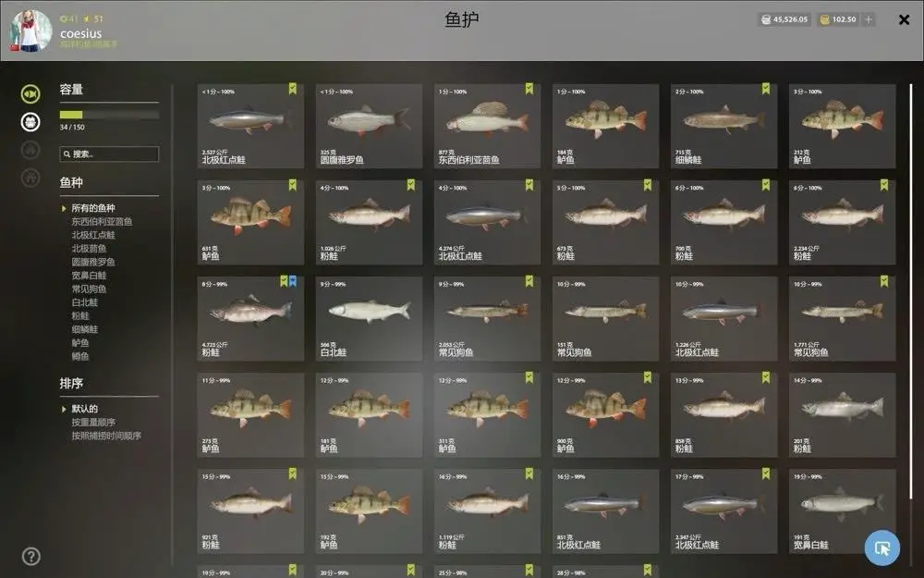Click the gold coin balance 102.50
The image size is (924, 578).
838,19
